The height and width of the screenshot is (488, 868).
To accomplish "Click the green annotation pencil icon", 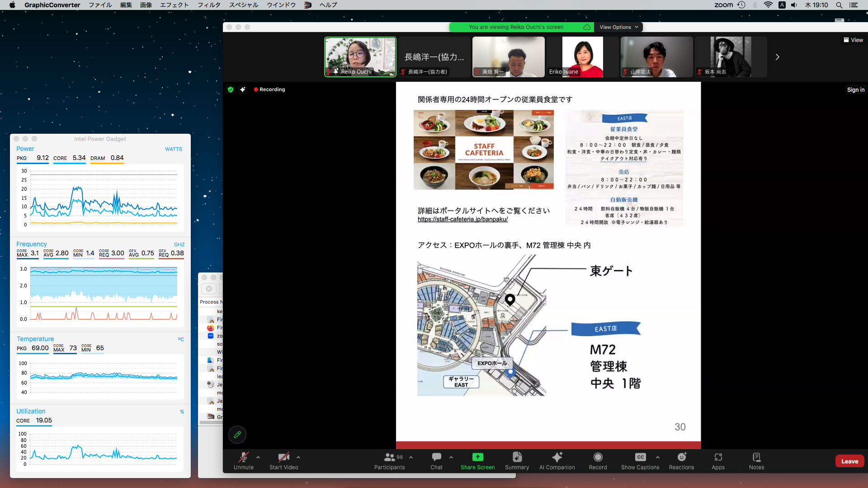I will [x=237, y=435].
